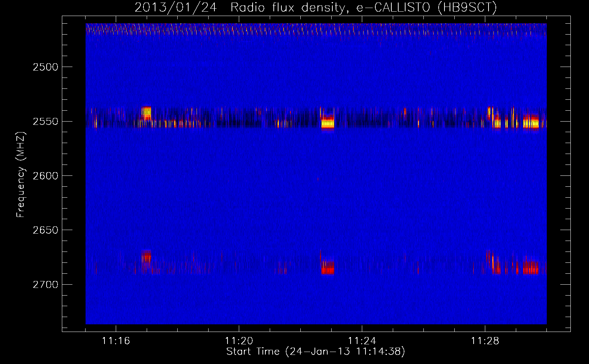Click the "Start Time (24-Jan-13 11:14:38)" label
The image size is (589, 364).
point(316,351)
